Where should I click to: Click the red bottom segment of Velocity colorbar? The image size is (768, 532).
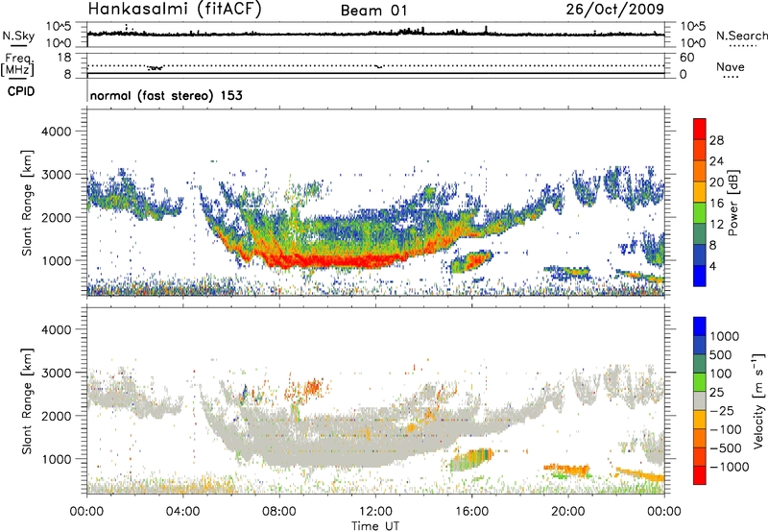click(x=700, y=475)
